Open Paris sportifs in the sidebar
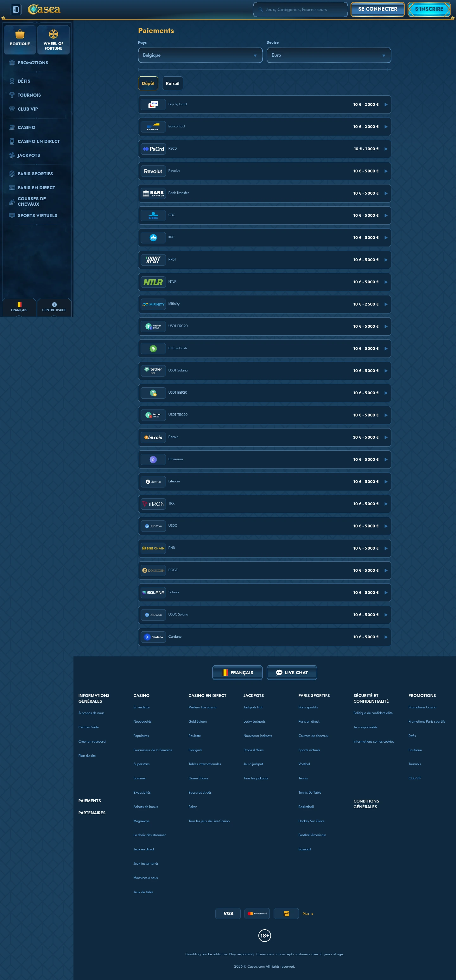The width and height of the screenshot is (456, 980). 35,173
